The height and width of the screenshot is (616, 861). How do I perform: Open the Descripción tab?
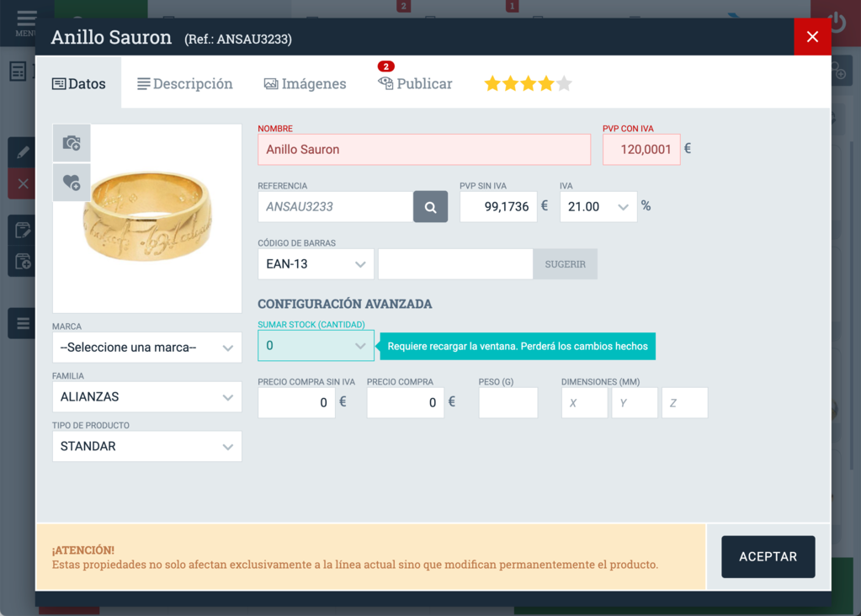[185, 83]
